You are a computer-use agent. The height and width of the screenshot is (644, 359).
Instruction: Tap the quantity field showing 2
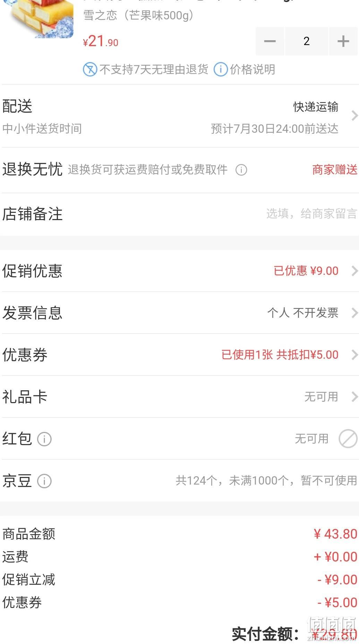pyautogui.click(x=307, y=41)
